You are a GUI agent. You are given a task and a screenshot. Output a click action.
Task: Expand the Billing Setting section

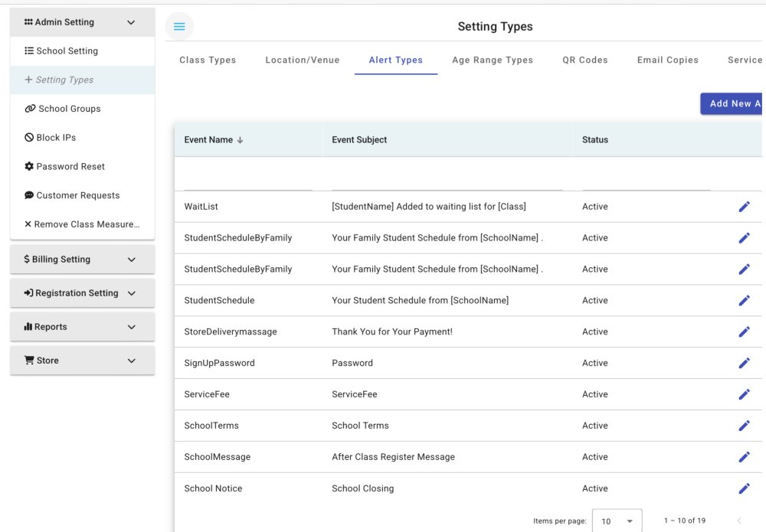point(131,259)
